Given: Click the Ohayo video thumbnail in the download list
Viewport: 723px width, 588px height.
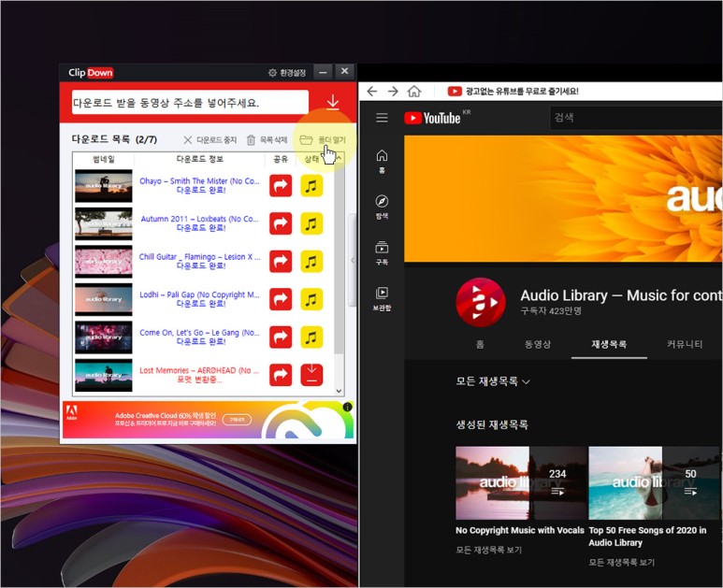Looking at the screenshot, I should pyautogui.click(x=103, y=186).
